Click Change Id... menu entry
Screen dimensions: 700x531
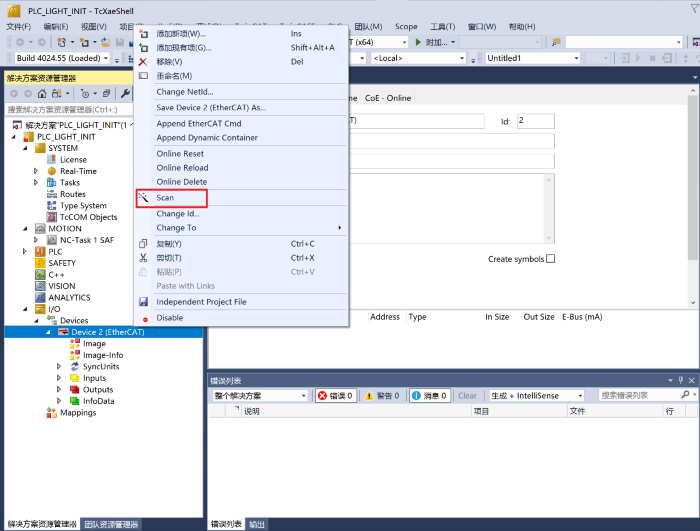178,214
